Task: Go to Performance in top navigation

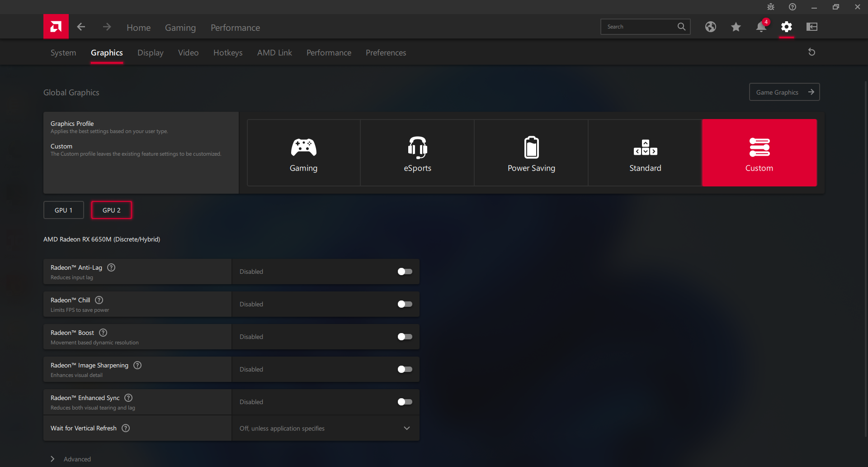Action: point(235,28)
